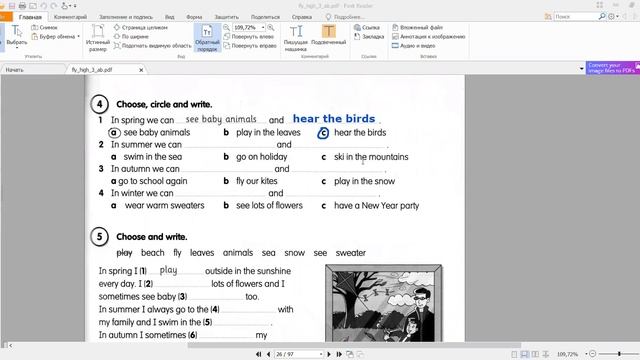Viewport: 640px width, 360px height.
Task: Click the zoom slider handle
Action: (619, 354)
